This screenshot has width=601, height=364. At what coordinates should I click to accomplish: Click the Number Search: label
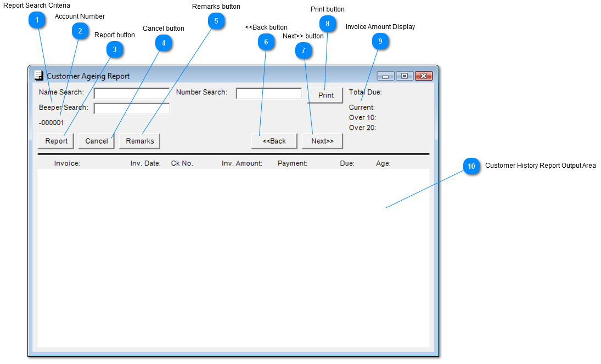coord(201,92)
